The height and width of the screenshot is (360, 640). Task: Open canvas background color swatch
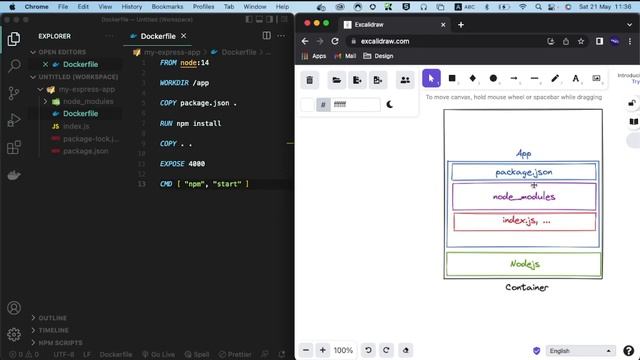(307, 104)
